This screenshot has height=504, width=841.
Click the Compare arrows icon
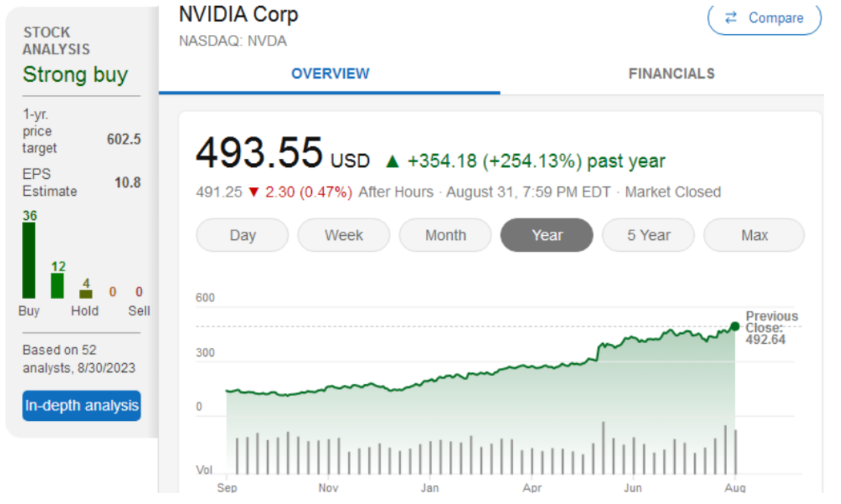732,18
